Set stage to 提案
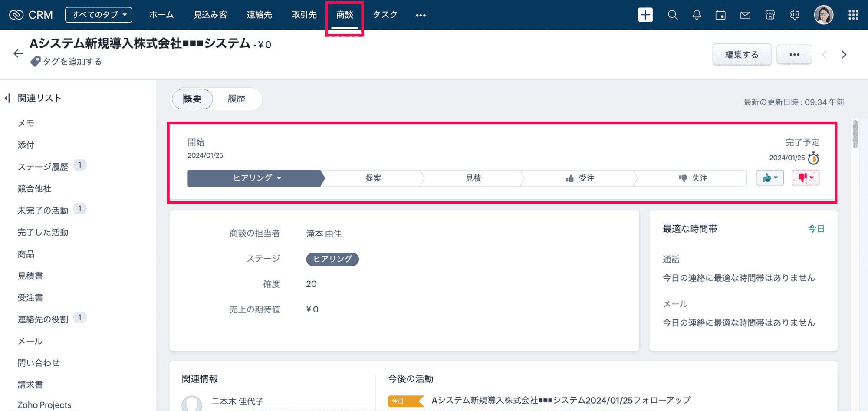 pos(373,178)
